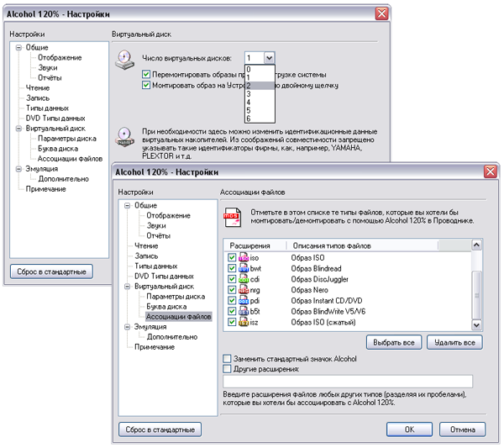
Task: Choose 3 in the virtual disks dropdown list
Action: click(260, 94)
